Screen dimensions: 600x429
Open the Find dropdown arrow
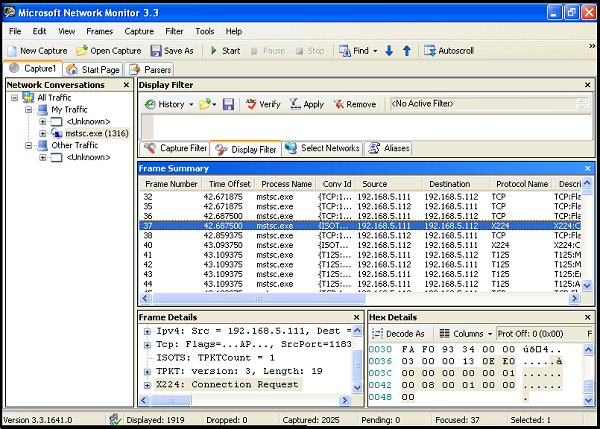[375, 51]
